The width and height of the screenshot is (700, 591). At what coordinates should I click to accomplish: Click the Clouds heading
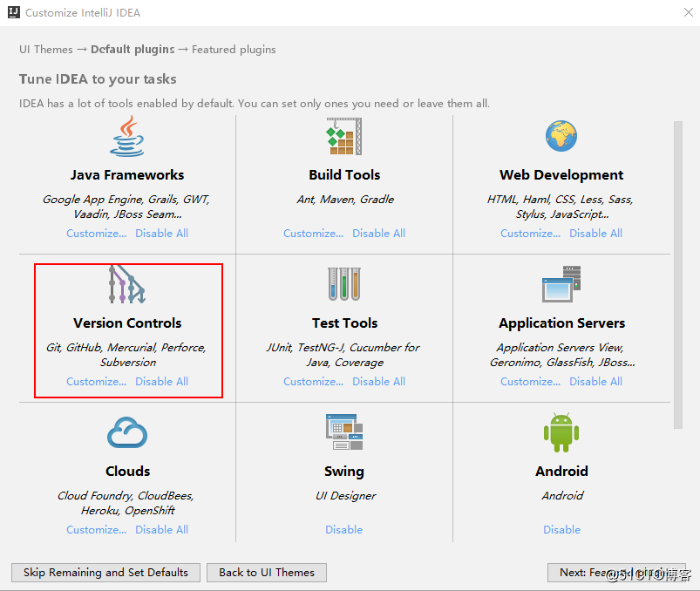127,472
